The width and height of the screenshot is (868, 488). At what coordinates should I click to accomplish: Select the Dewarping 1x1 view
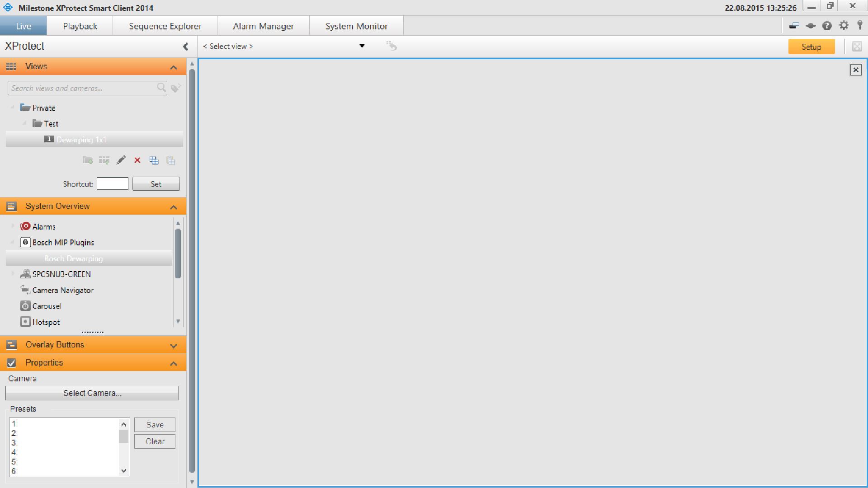94,139
